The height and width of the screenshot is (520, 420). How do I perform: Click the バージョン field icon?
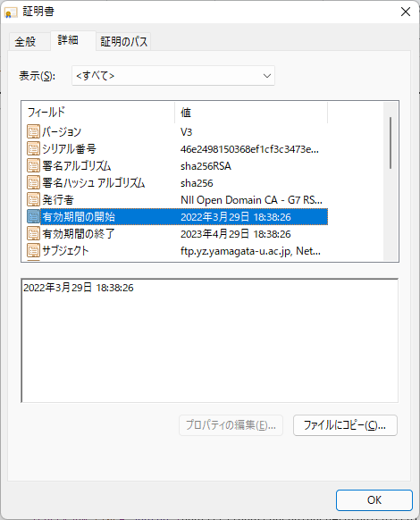33,131
